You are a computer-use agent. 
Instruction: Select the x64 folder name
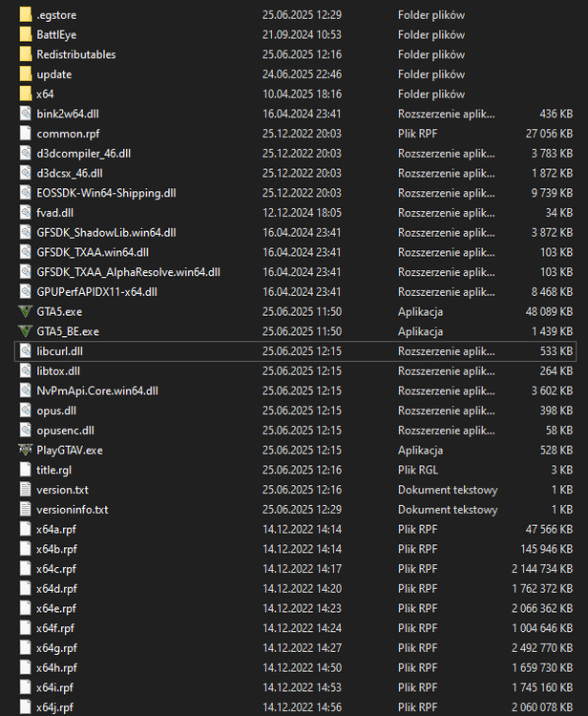45,95
